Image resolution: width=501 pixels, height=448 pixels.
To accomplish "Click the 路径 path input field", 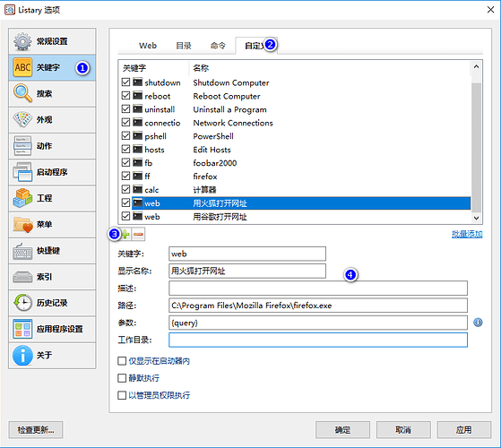I will point(318,306).
